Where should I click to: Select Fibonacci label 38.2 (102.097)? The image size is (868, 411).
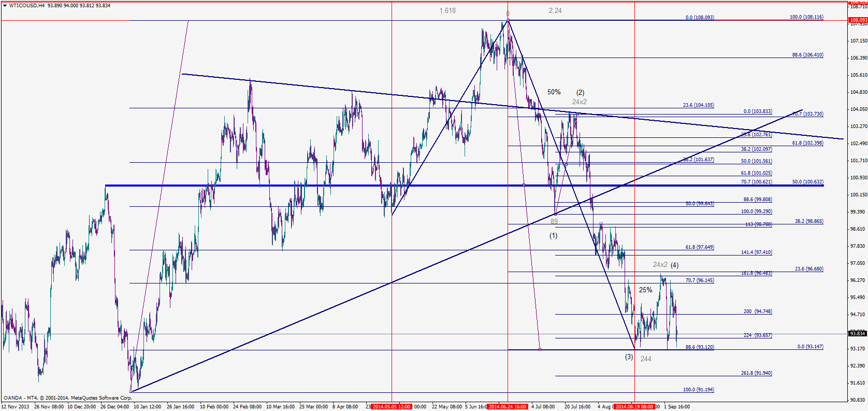coord(756,149)
